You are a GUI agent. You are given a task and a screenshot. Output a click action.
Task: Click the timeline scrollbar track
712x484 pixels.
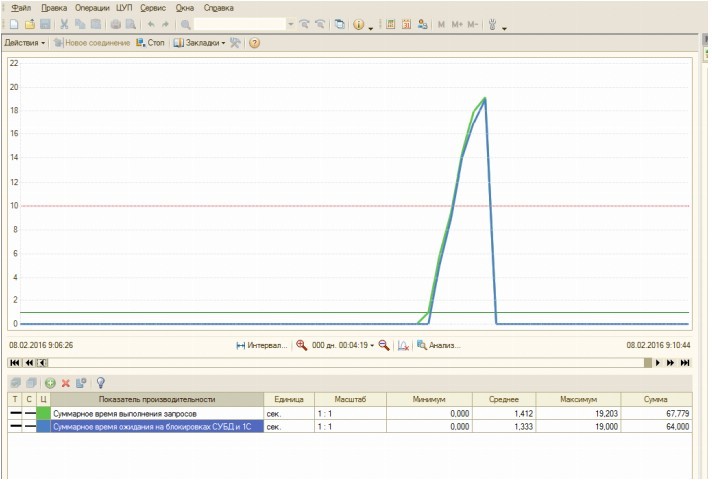click(346, 363)
